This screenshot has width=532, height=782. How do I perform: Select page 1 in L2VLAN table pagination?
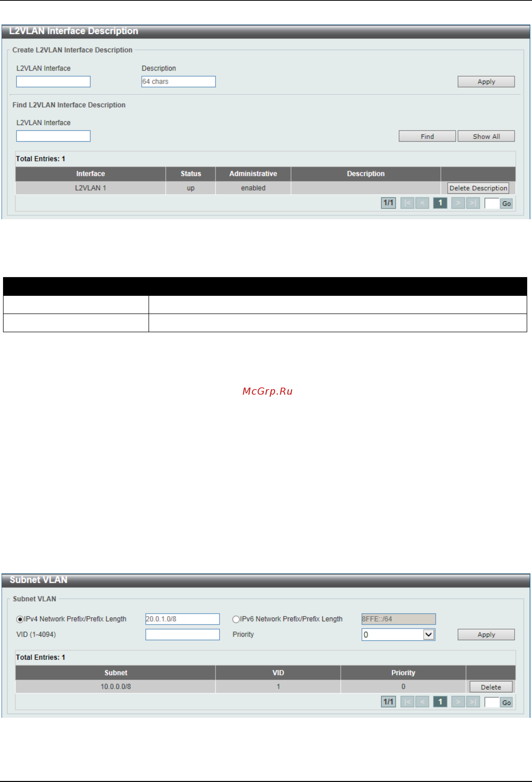click(x=440, y=203)
